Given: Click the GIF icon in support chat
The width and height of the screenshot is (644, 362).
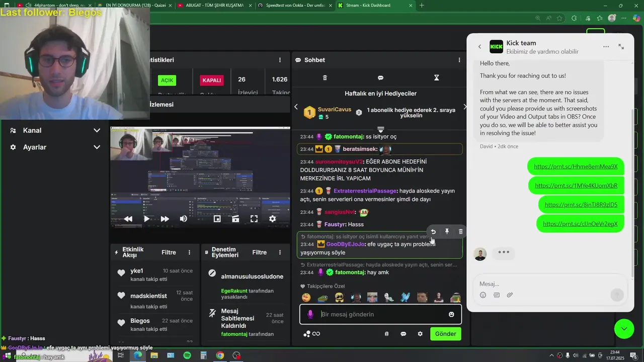Looking at the screenshot, I should [x=497, y=295].
